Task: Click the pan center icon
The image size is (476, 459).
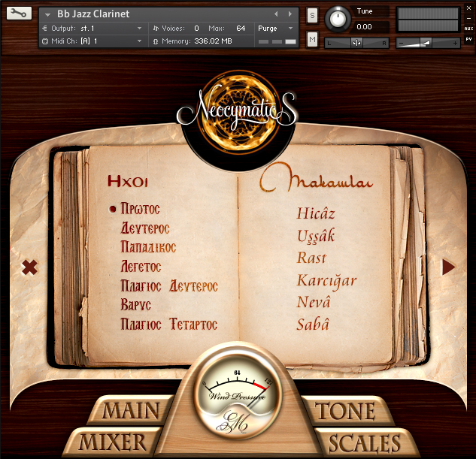Action: (x=356, y=43)
